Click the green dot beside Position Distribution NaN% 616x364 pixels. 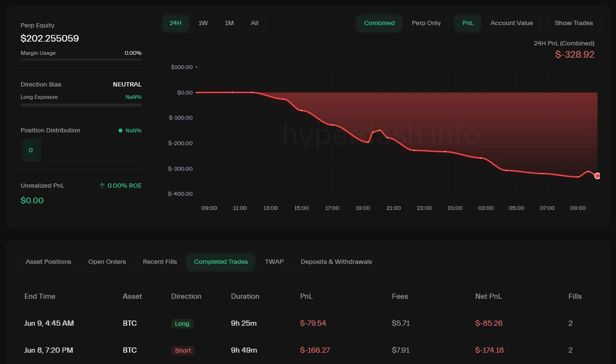tap(121, 130)
